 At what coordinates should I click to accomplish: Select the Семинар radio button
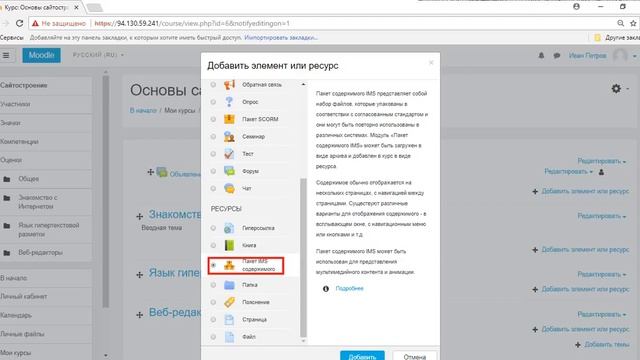213,137
